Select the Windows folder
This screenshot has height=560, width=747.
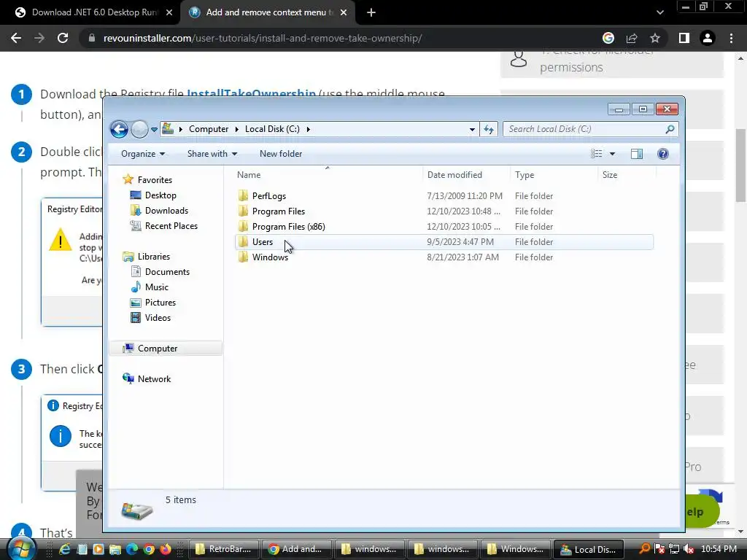coord(444,257)
